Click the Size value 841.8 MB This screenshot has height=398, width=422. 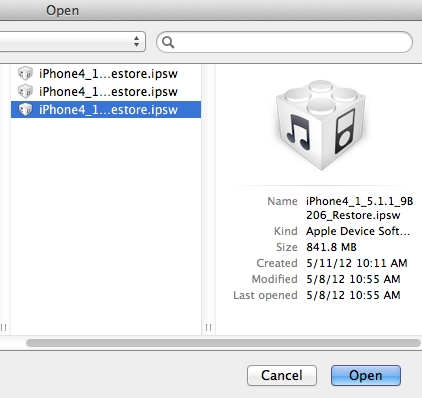click(331, 247)
